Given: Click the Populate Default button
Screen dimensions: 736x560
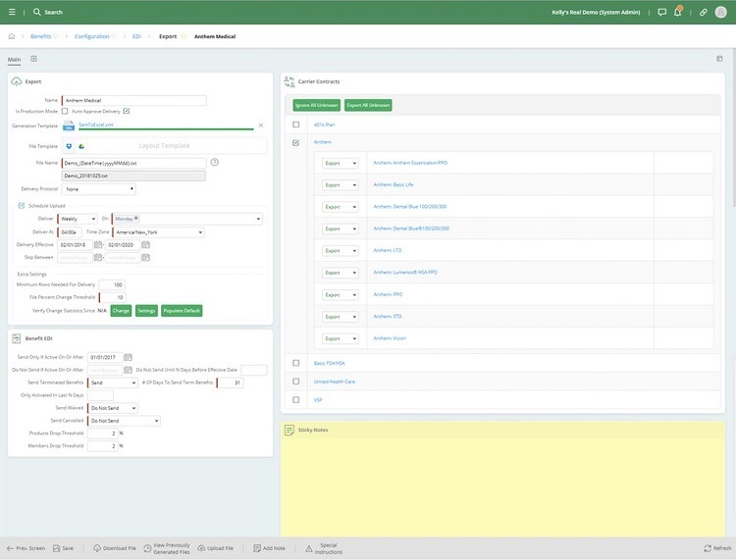Looking at the screenshot, I should point(182,311).
